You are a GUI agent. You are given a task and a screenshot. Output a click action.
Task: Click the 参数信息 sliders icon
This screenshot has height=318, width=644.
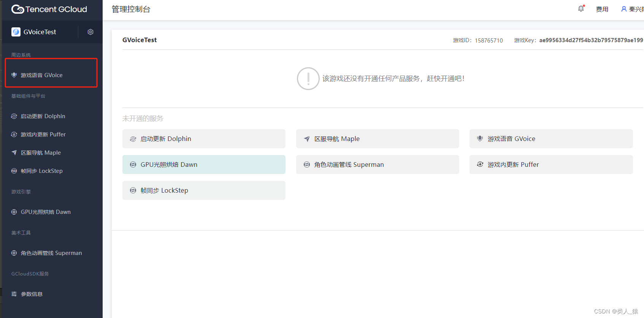pos(14,294)
